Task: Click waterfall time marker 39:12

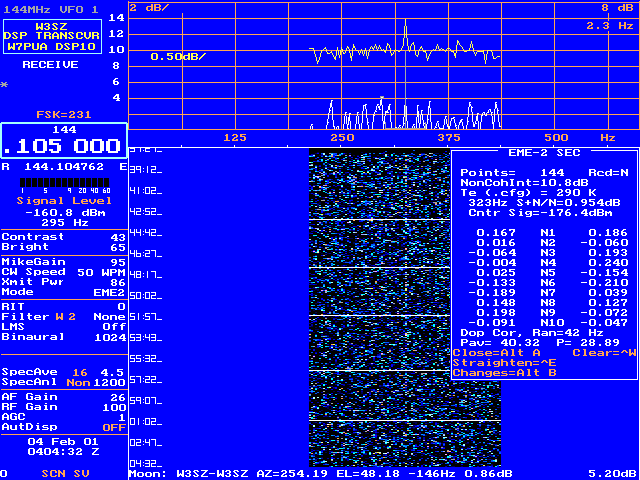Action: (146, 169)
